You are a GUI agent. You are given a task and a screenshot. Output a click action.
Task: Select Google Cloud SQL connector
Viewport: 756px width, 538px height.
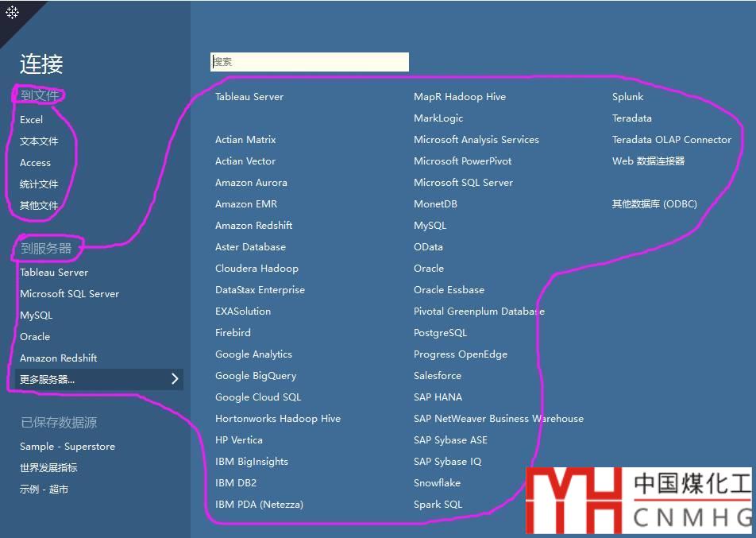pyautogui.click(x=258, y=397)
